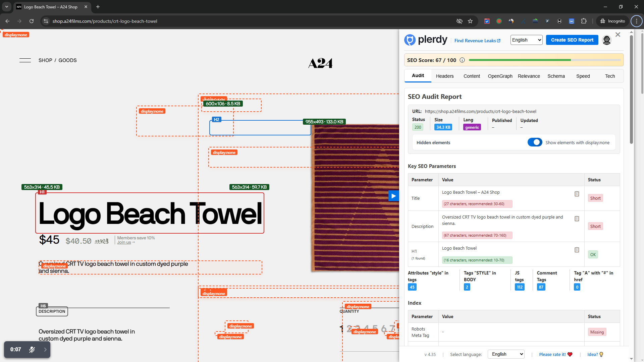Viewport: 644px width, 362px height.
Task: Click the muted microphone icon in recorder
Action: pyautogui.click(x=32, y=350)
